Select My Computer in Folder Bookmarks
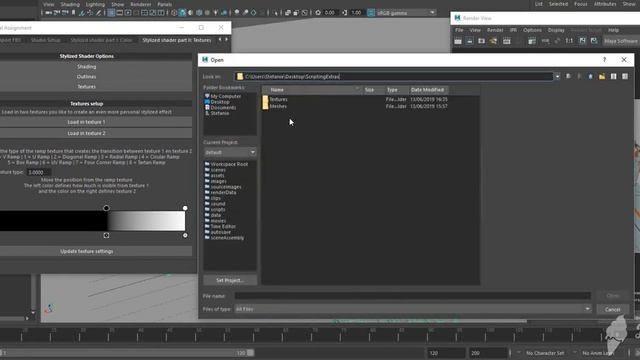640x360 pixels. point(226,96)
